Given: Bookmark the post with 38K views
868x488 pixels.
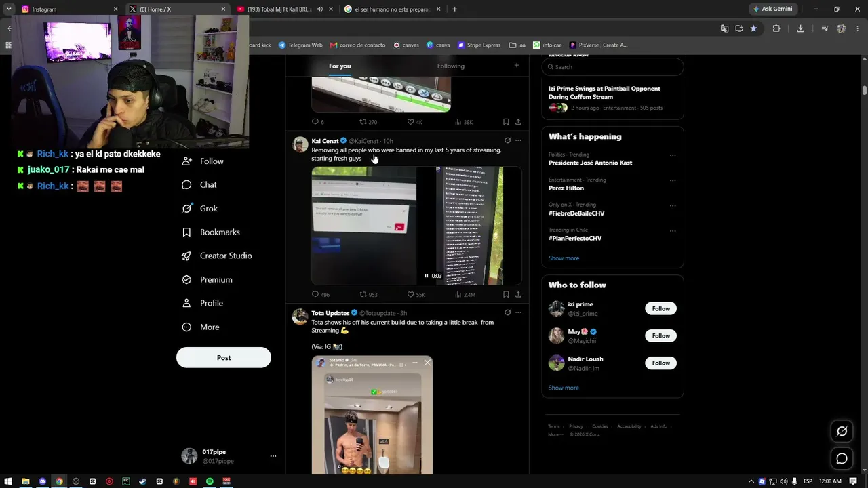Looking at the screenshot, I should pos(506,122).
